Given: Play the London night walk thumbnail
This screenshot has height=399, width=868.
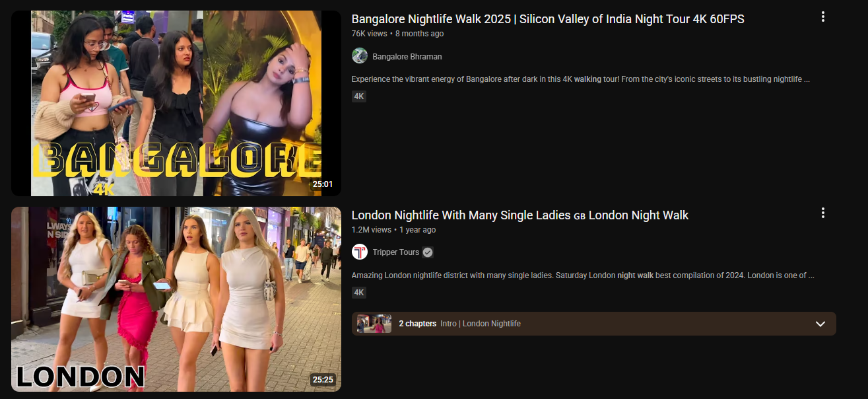Looking at the screenshot, I should click(x=176, y=299).
